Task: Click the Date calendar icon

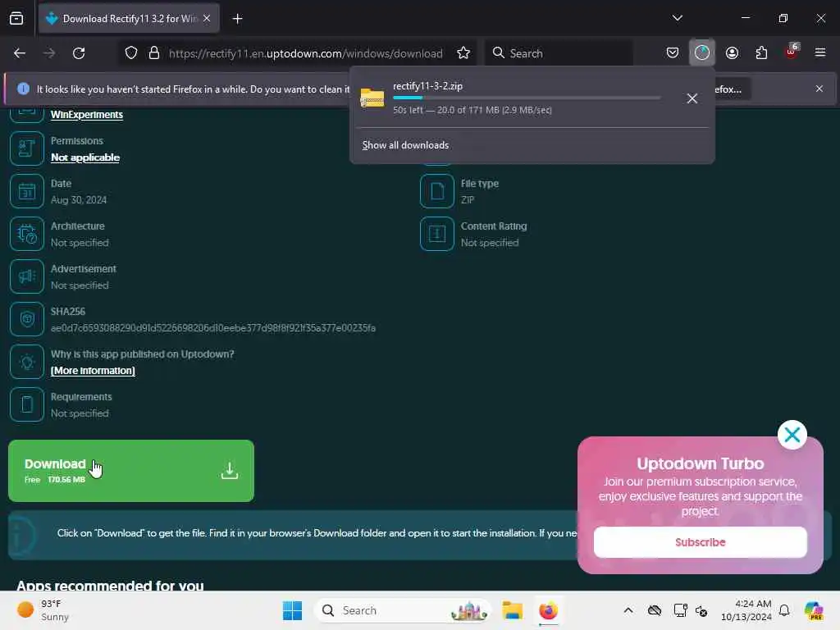Action: coord(27,191)
